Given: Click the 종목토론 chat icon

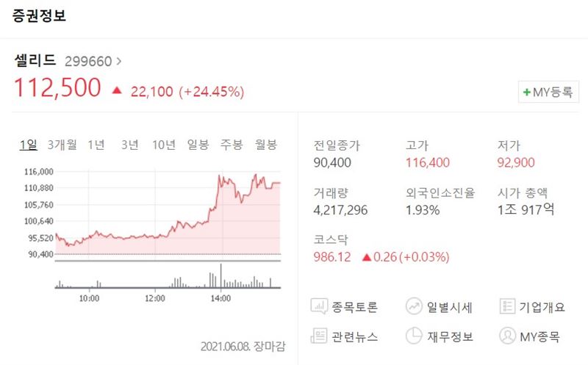Looking at the screenshot, I should click(x=319, y=306).
